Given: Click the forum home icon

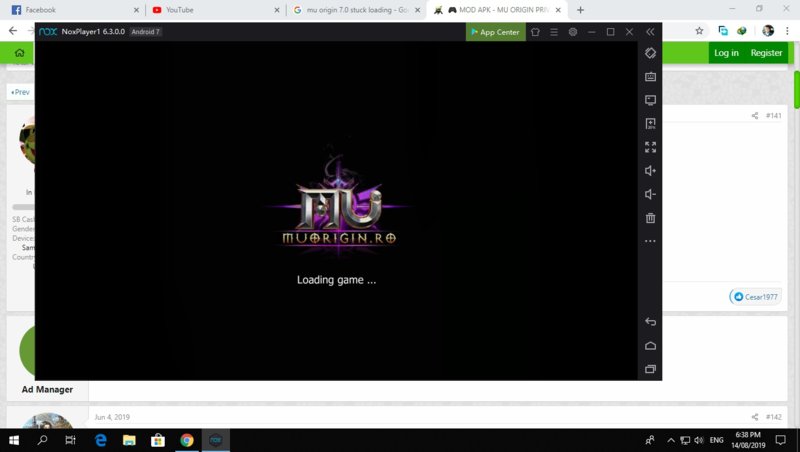Looking at the screenshot, I should pyautogui.click(x=19, y=53).
